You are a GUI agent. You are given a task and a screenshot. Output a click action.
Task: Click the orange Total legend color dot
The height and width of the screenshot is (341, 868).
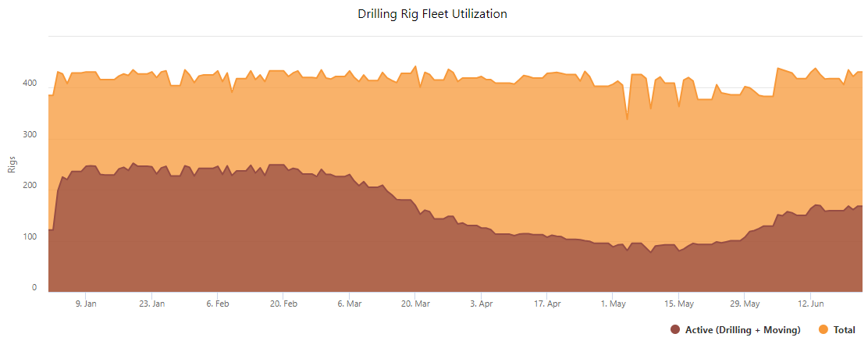[824, 330]
